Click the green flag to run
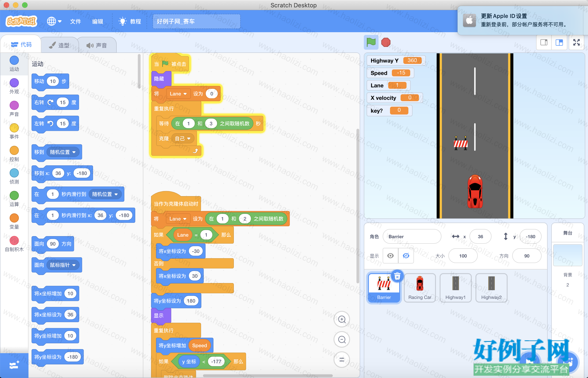The height and width of the screenshot is (378, 588). coord(371,42)
